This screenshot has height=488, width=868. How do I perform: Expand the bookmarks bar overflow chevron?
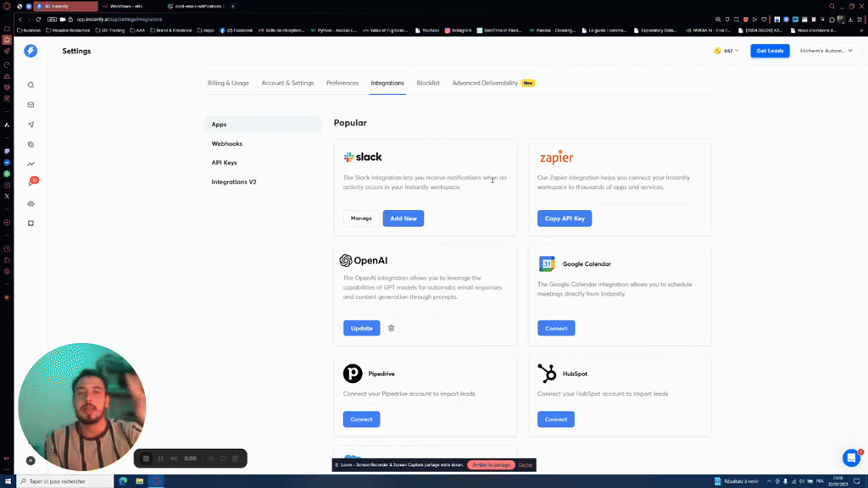[861, 30]
